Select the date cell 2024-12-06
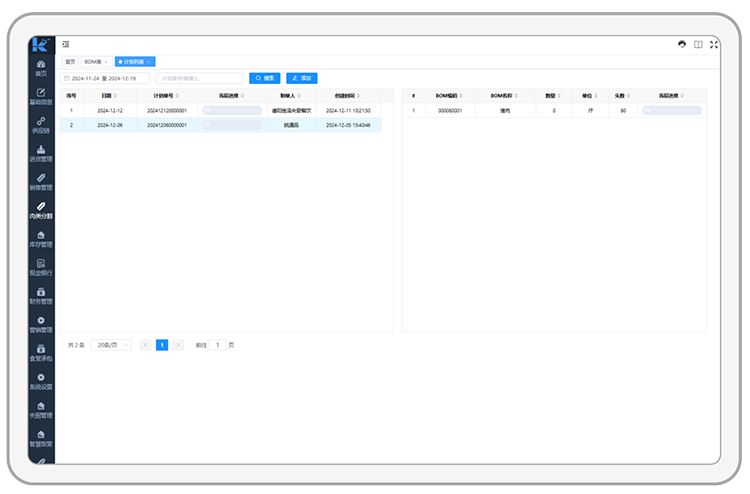This screenshot has height=494, width=750. [110, 125]
